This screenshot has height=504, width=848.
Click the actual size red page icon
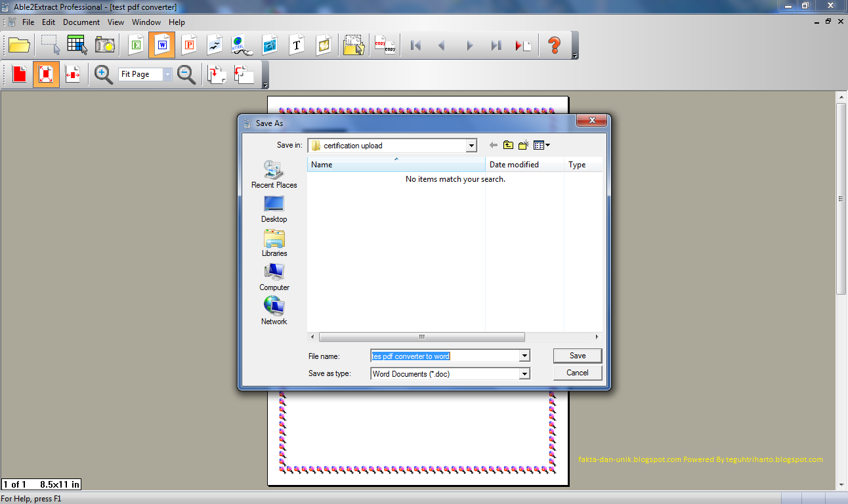(19, 74)
